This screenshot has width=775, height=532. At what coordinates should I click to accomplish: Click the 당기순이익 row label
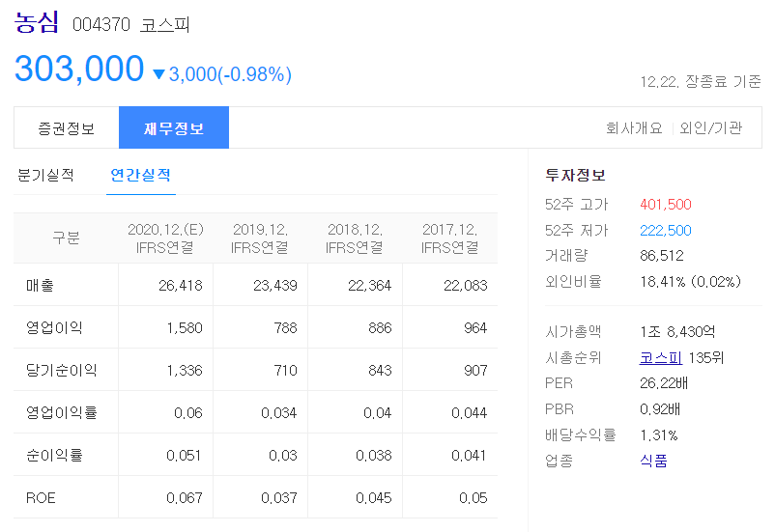tap(61, 370)
